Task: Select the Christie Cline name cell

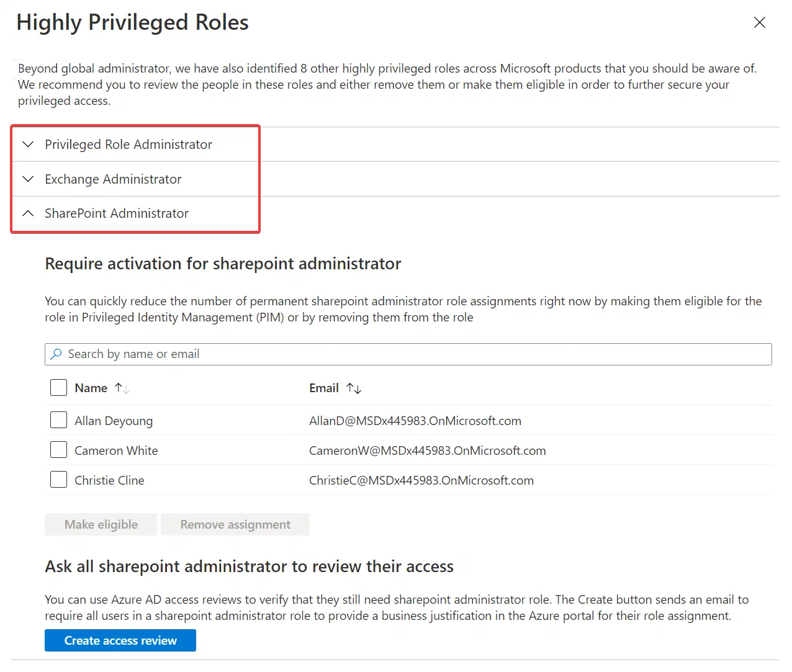Action: point(109,480)
